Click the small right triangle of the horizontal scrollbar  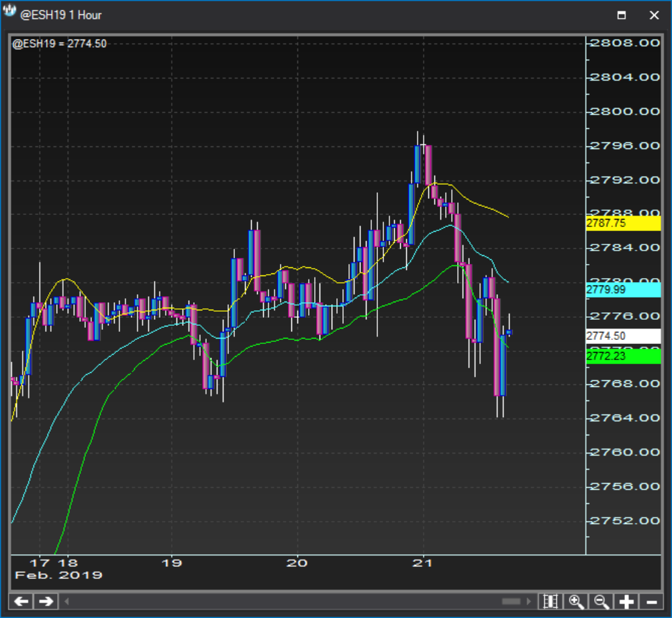(528, 601)
